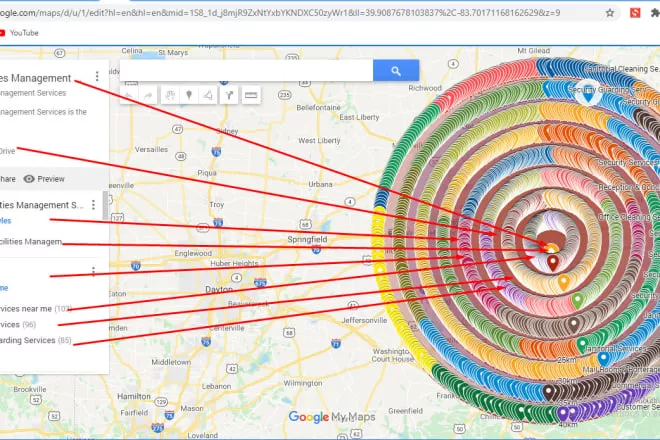Click Preview with the eye icon
Viewport: 660px width, 440px height.
(44, 179)
